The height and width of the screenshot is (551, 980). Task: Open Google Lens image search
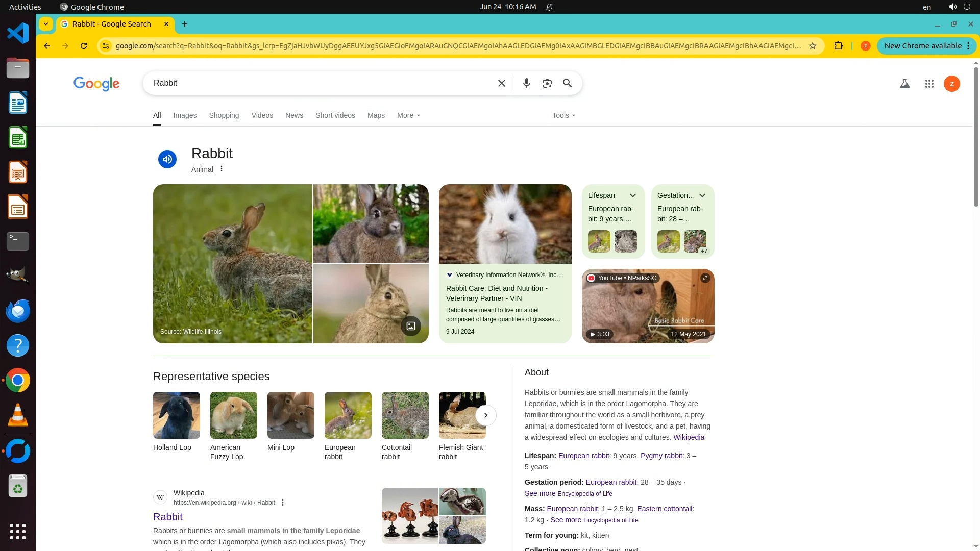[547, 83]
